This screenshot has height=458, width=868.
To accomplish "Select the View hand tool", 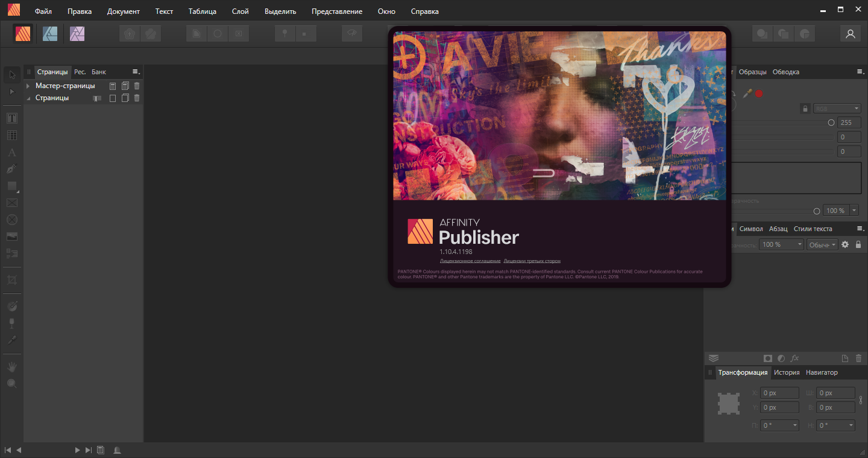I will [12, 367].
